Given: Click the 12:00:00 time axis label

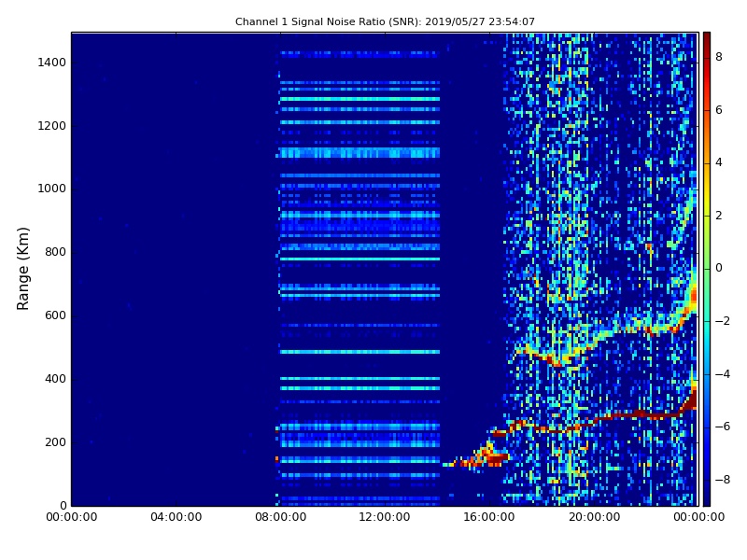Looking at the screenshot, I should 385,517.
